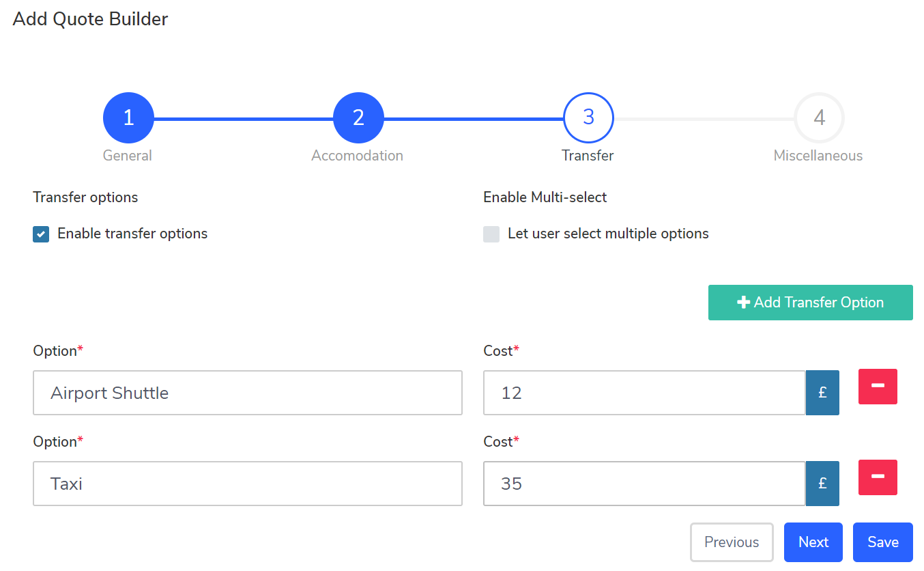Go to step 1 General circle

[128, 118]
